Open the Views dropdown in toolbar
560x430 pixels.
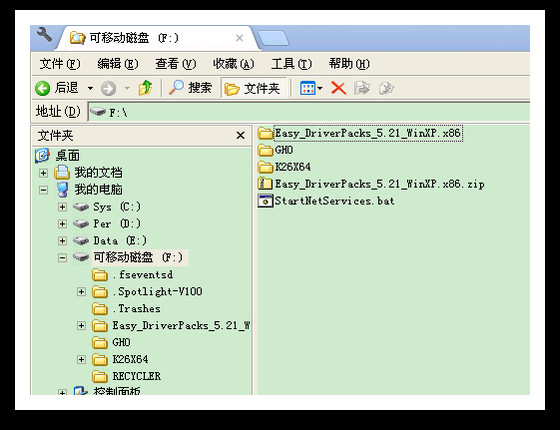311,88
